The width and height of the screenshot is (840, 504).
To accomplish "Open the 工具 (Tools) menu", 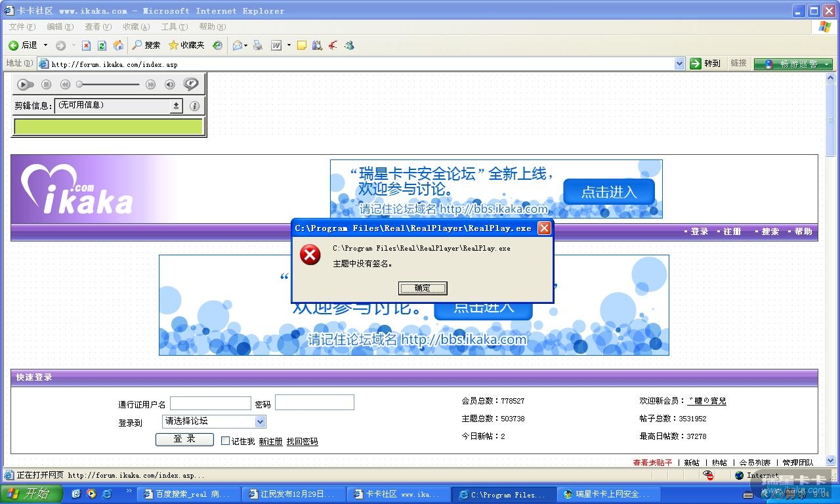I will [175, 27].
